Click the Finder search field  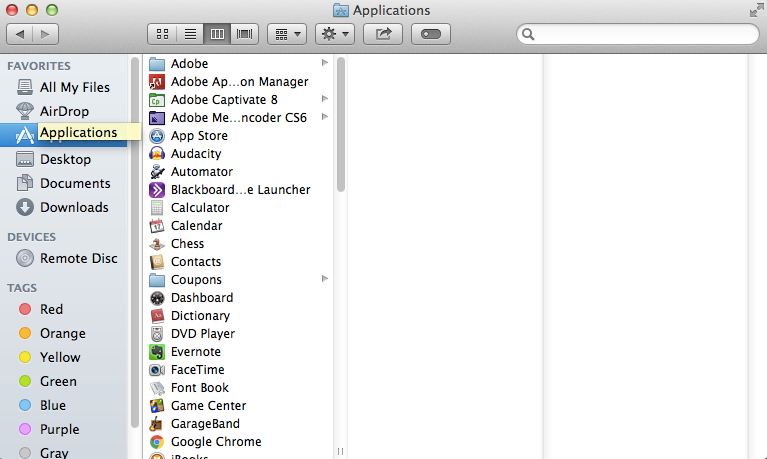click(x=638, y=34)
